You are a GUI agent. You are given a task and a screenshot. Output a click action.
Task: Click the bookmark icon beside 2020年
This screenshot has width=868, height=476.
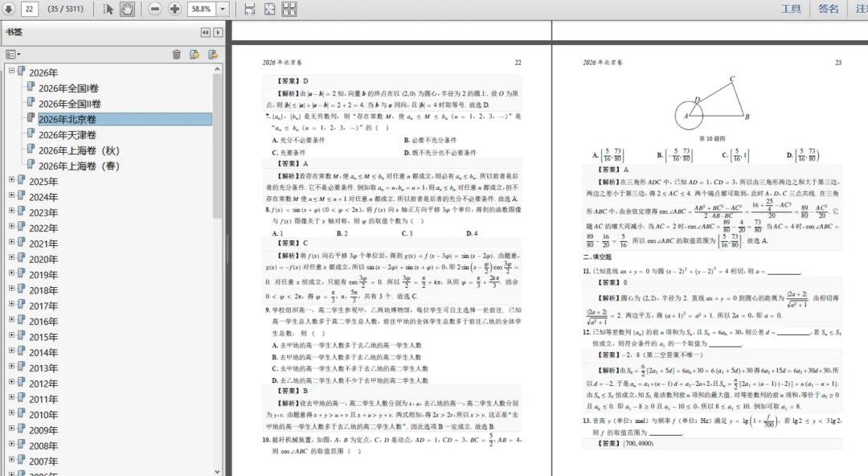coord(22,257)
